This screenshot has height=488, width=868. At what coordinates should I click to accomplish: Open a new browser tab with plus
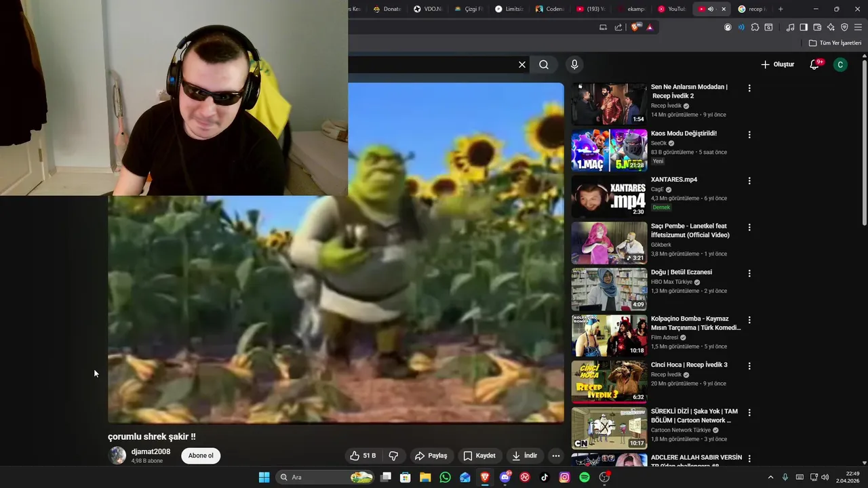pyautogui.click(x=781, y=9)
